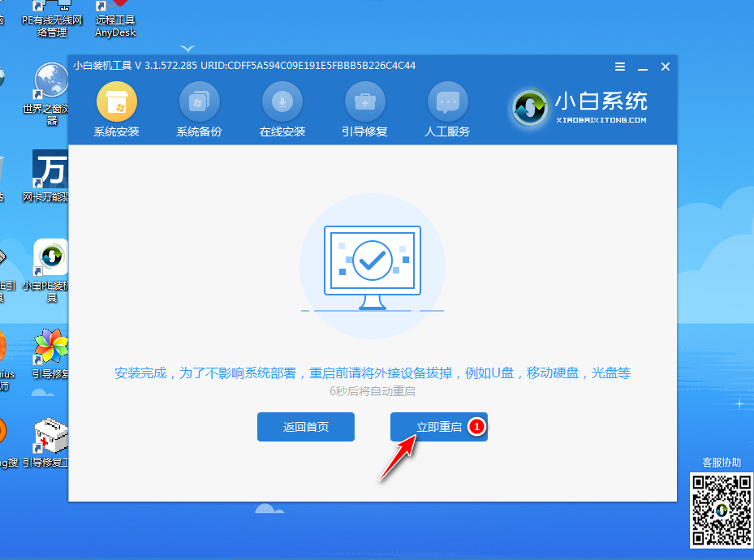Viewport: 754px width, 560px height.
Task: Click the 客服协助 support label
Action: point(721,460)
